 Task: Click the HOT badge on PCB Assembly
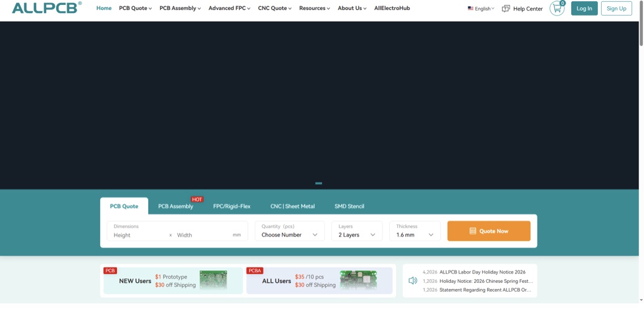[x=197, y=199]
